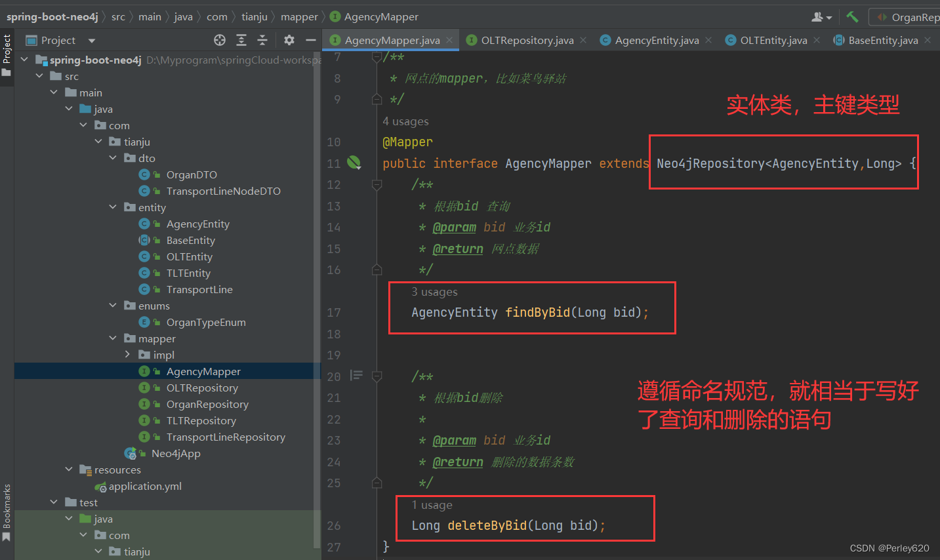This screenshot has width=940, height=560.
Task: Select OLTEntity in entity package
Action: 189,256
